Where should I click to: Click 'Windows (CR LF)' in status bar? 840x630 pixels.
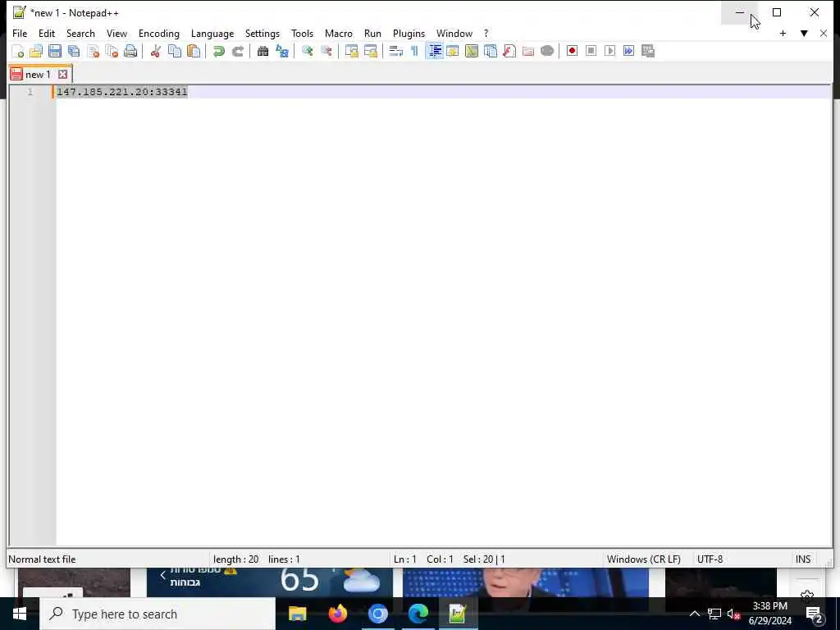coord(643,559)
